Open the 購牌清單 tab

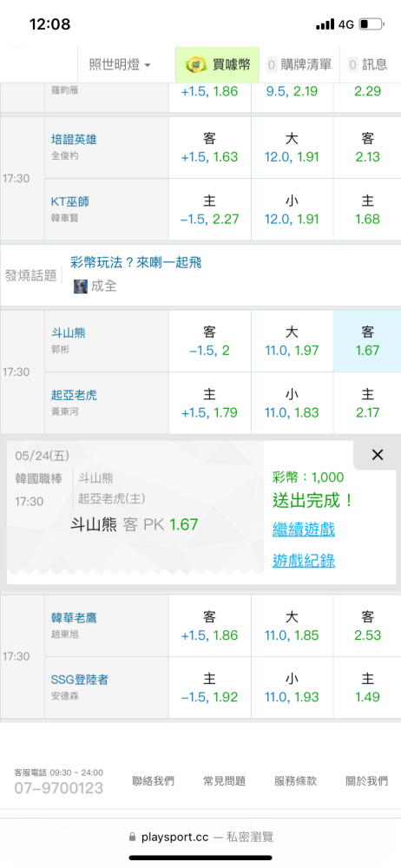click(x=299, y=65)
